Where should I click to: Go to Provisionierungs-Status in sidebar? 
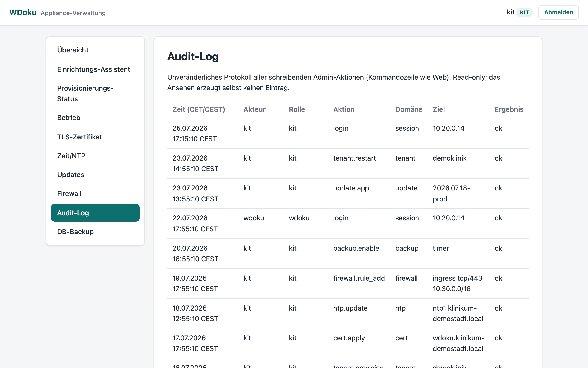coord(95,93)
